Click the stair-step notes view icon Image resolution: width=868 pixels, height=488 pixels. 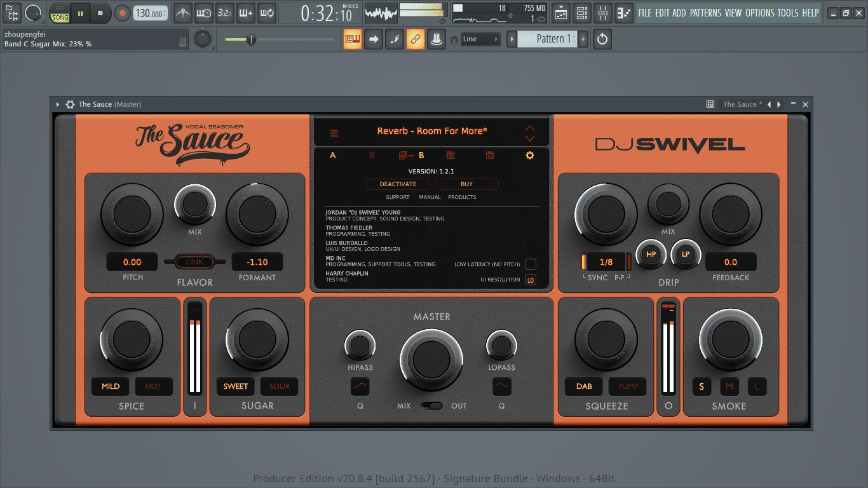point(624,13)
